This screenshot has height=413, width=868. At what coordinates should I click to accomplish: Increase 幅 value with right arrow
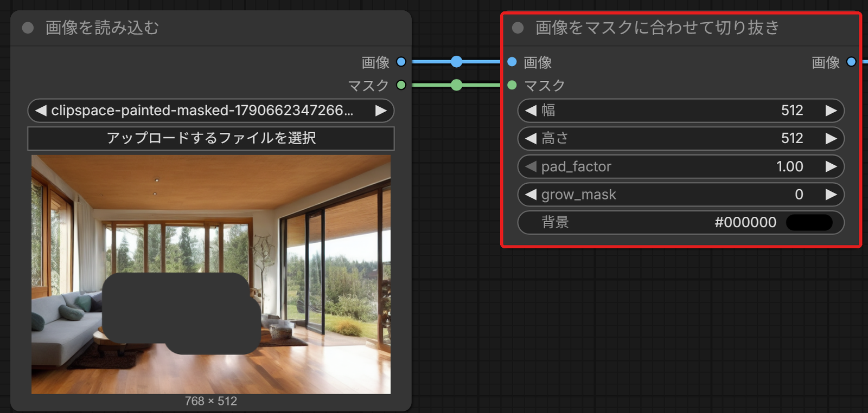[x=831, y=111]
